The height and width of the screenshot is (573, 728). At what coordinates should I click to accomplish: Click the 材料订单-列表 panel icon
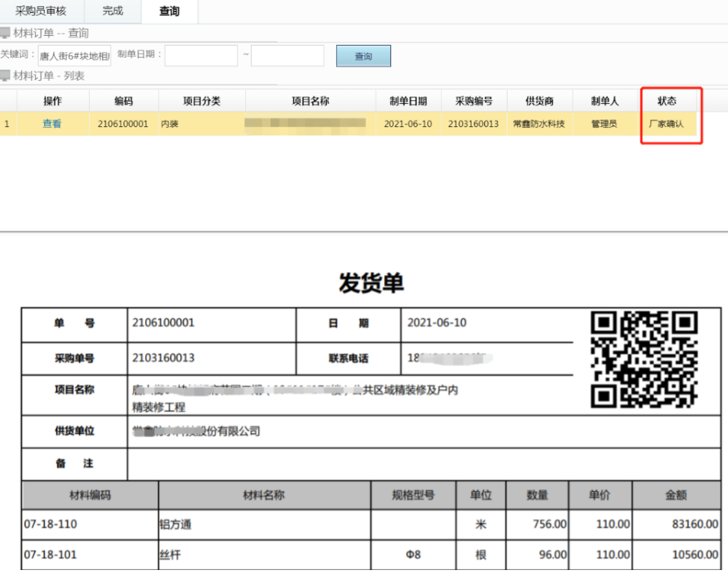[6, 75]
